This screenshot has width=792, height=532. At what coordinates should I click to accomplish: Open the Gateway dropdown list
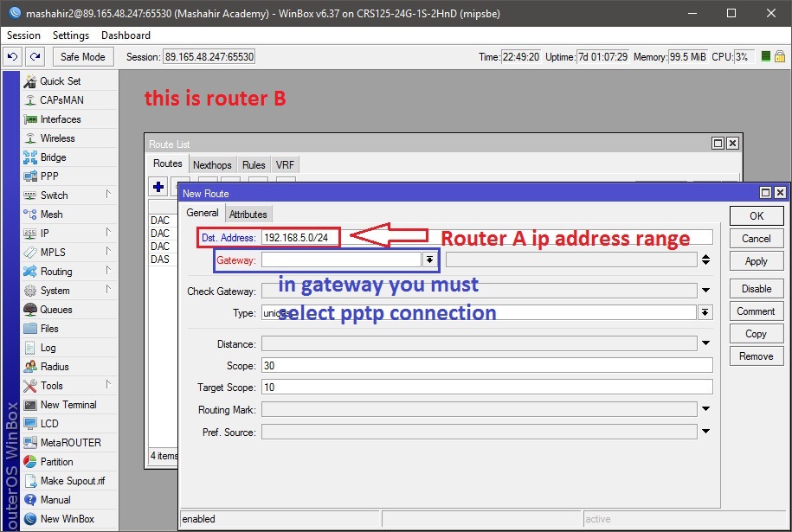tap(429, 260)
